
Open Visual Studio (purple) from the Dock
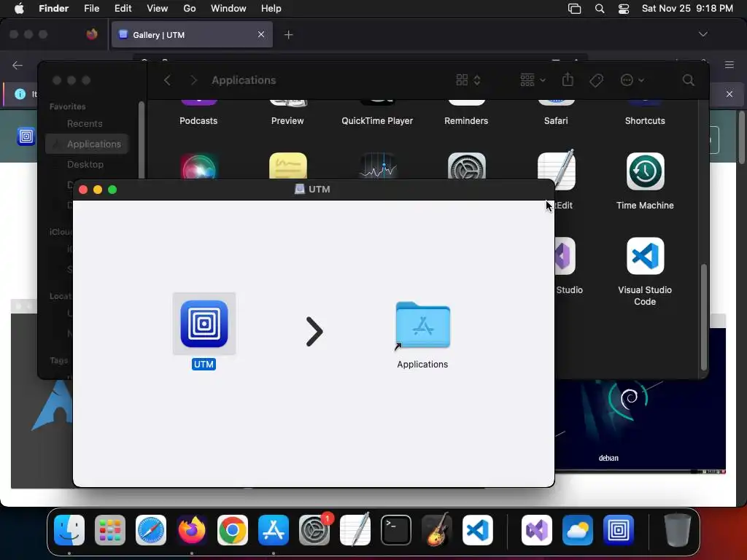point(537,530)
